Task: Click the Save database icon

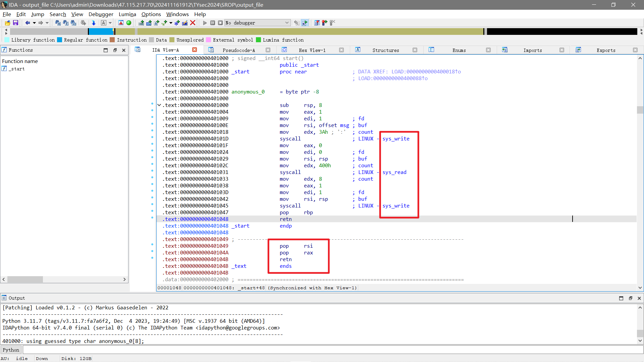Action: (x=15, y=23)
